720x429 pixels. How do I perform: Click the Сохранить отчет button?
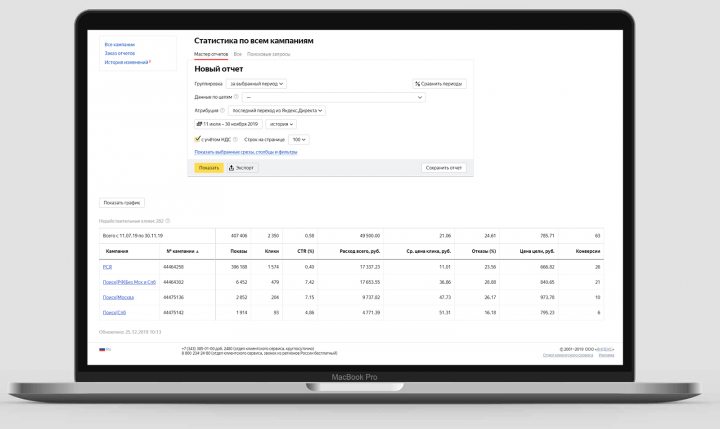(444, 168)
